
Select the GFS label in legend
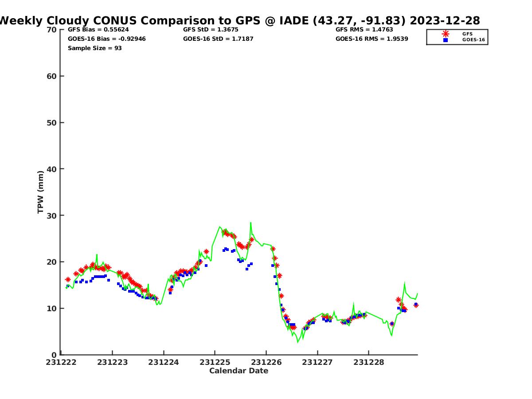[x=467, y=34]
